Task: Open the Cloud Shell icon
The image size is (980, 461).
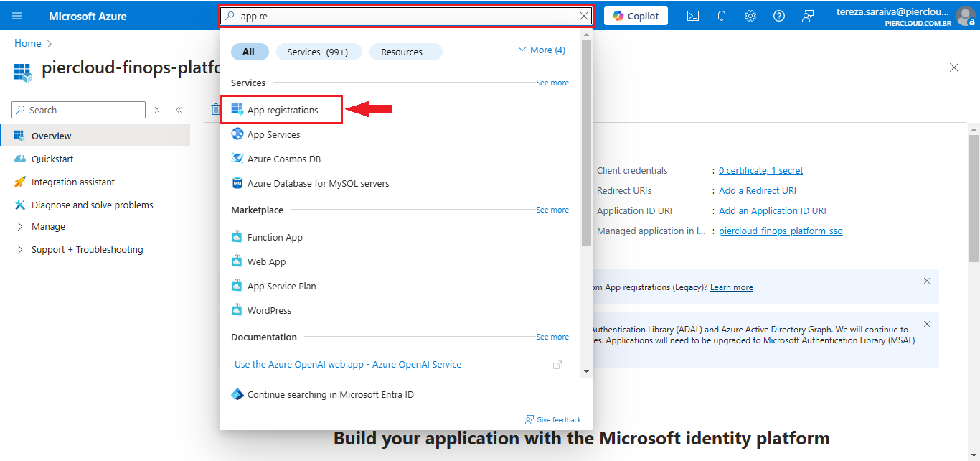Action: (693, 16)
